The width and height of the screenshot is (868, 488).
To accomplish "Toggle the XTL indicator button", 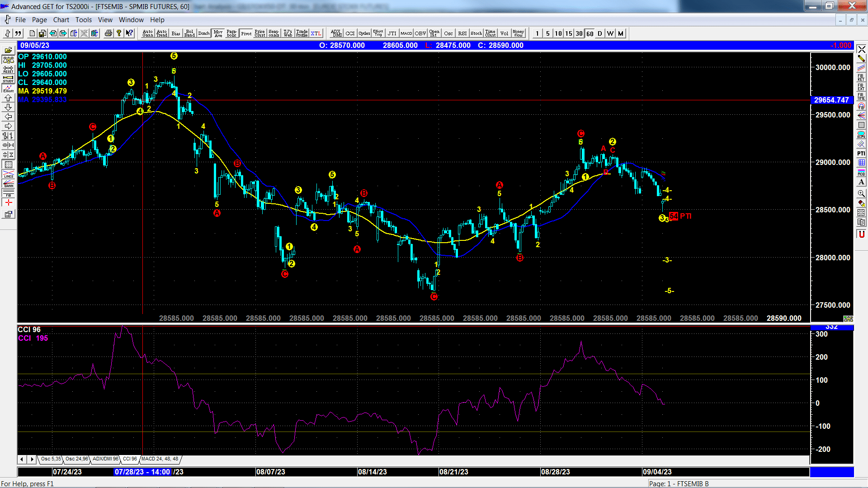I will coord(316,33).
